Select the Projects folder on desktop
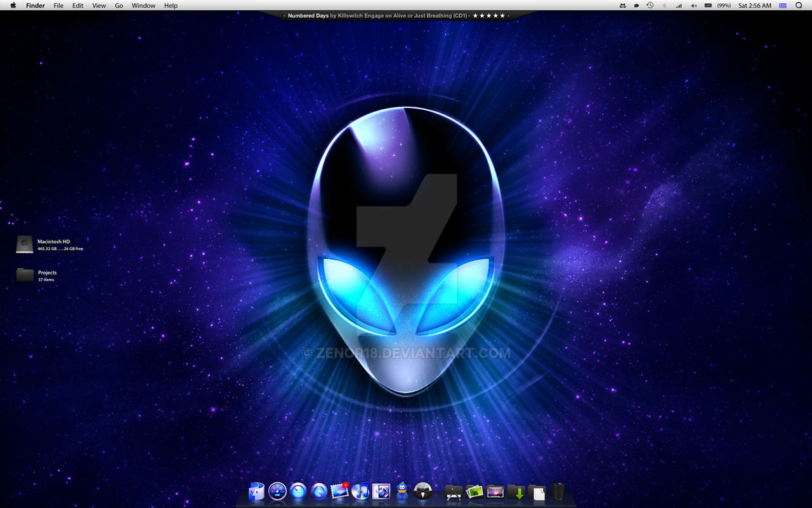Screen dimensions: 812x508 pyautogui.click(x=25, y=275)
